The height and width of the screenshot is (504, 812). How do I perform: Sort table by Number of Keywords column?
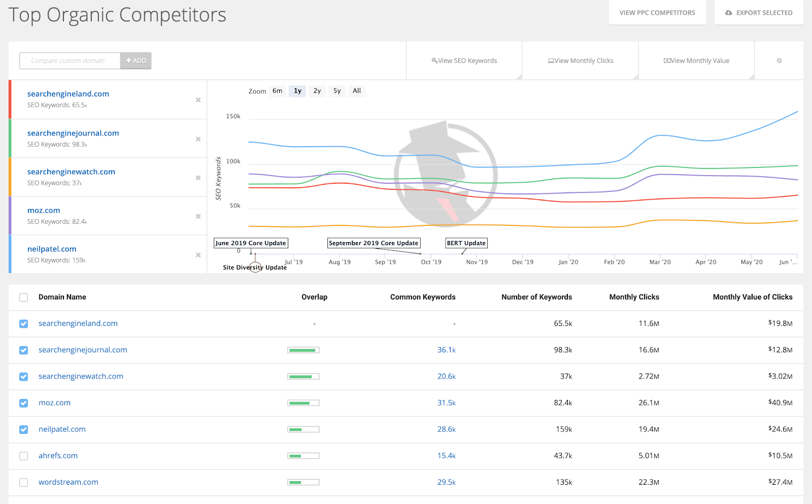pyautogui.click(x=536, y=297)
